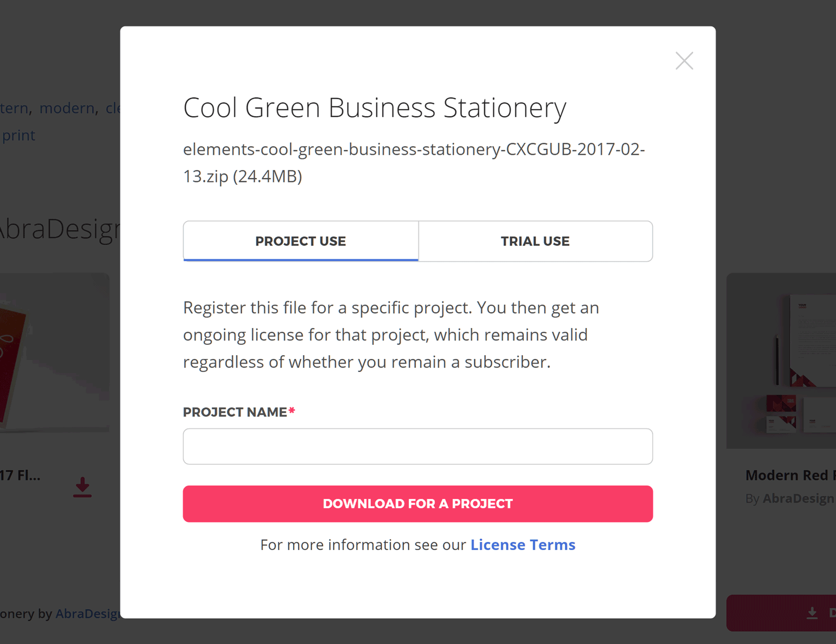This screenshot has width=836, height=644.
Task: Close the download dialog with the X
Action: 684,61
